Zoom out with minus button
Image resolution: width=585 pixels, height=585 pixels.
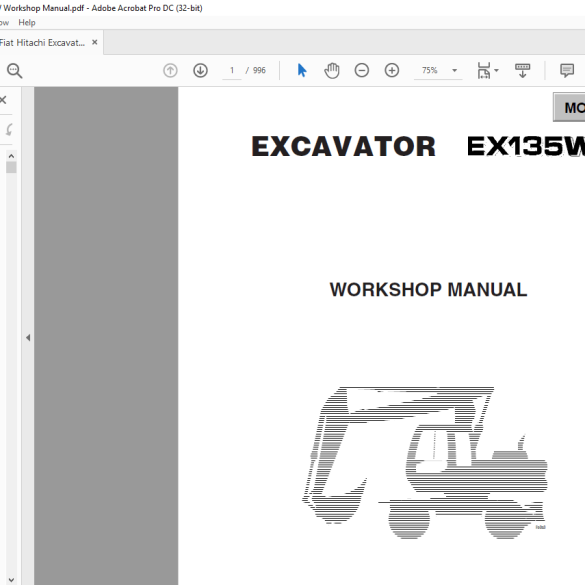click(362, 71)
